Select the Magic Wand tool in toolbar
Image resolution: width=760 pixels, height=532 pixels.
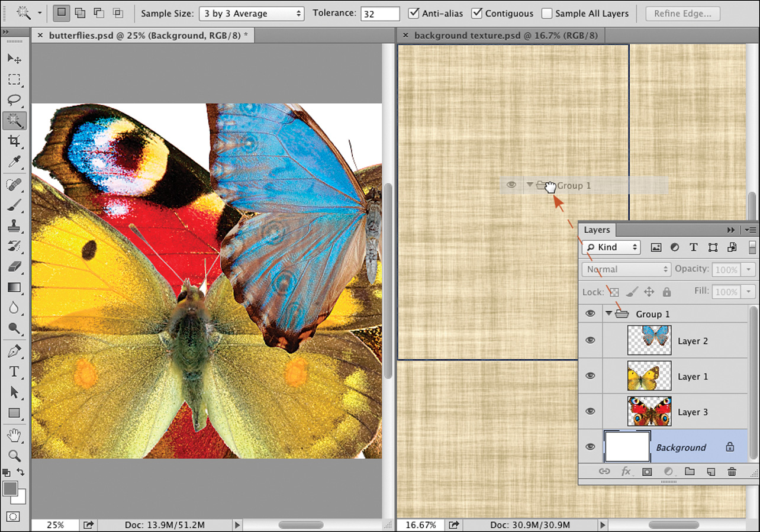click(14, 121)
